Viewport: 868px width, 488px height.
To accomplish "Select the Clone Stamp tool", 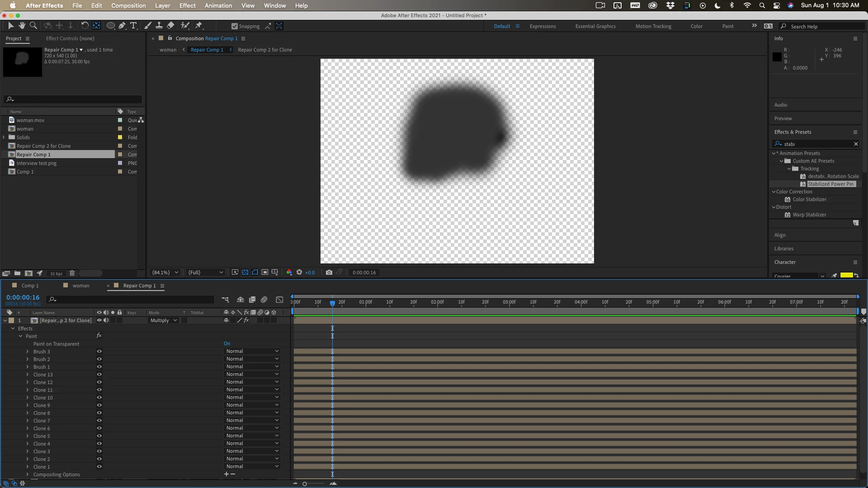I will tap(159, 26).
